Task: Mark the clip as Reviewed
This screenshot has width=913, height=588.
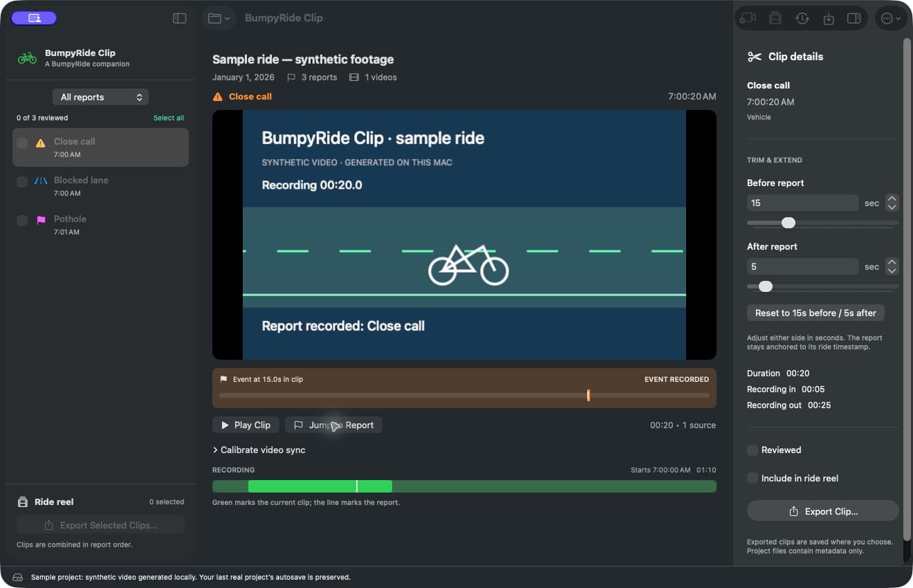Action: point(753,450)
